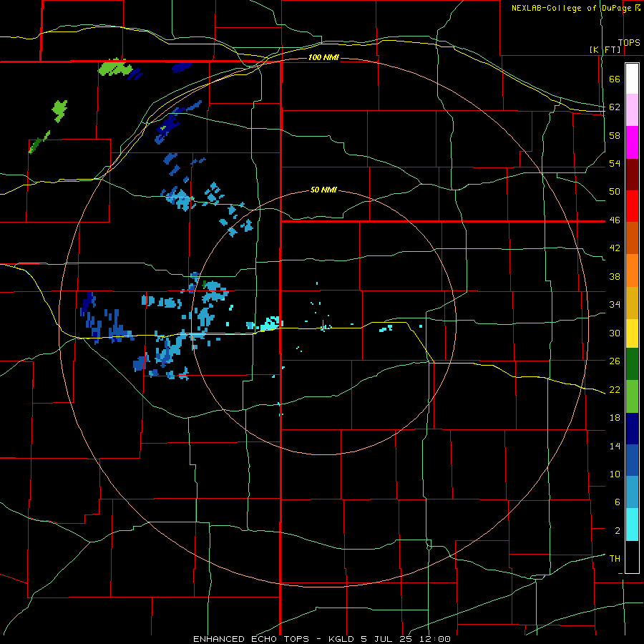Click the 26 legend value

tap(615, 361)
